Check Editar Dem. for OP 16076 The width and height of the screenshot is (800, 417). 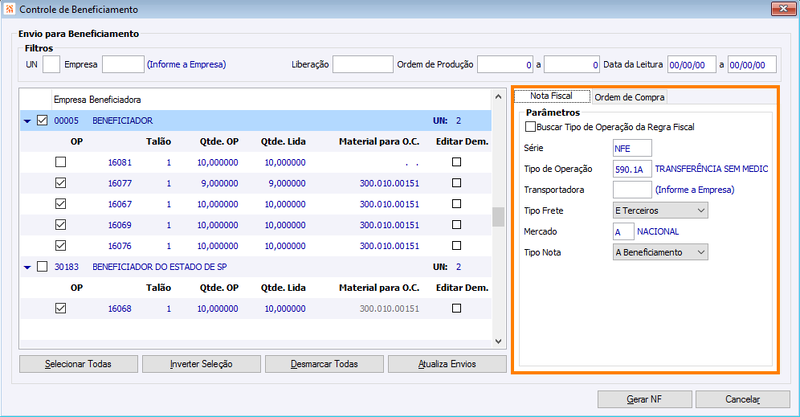pos(457,246)
